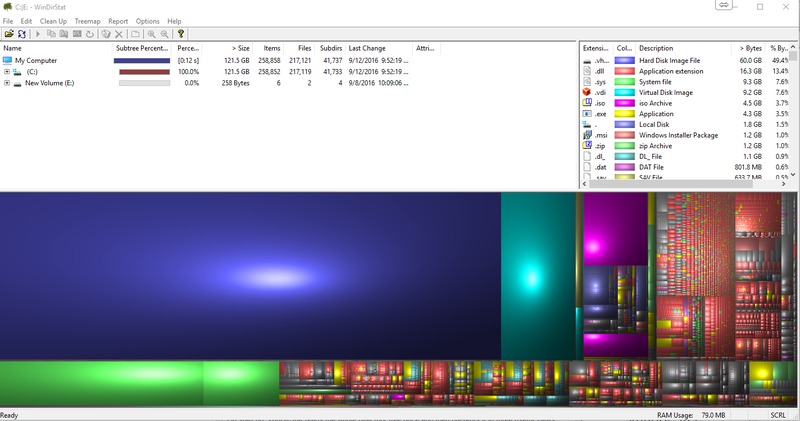This screenshot has width=800, height=421.
Task: Click the Open folder toolbar icon
Action: point(9,34)
